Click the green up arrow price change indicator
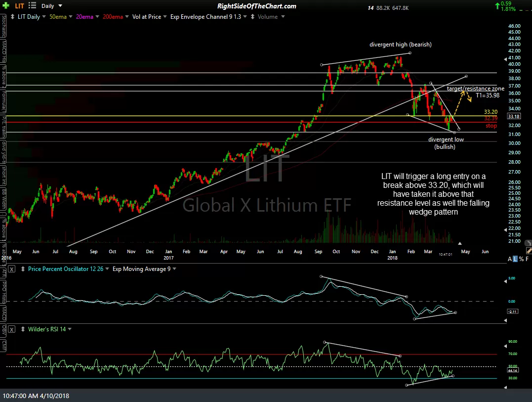 (x=497, y=5)
